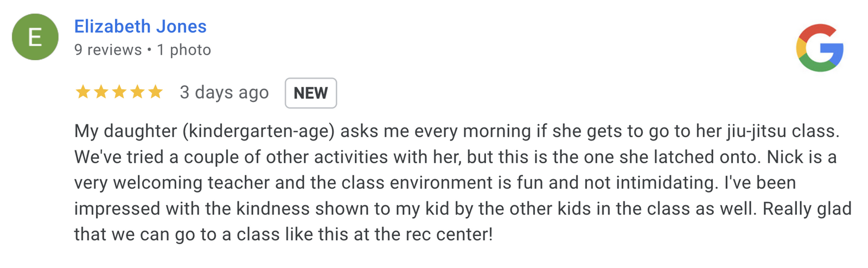Select the third rating star
Image resolution: width=868 pixels, height=268 pixels.
click(x=119, y=92)
